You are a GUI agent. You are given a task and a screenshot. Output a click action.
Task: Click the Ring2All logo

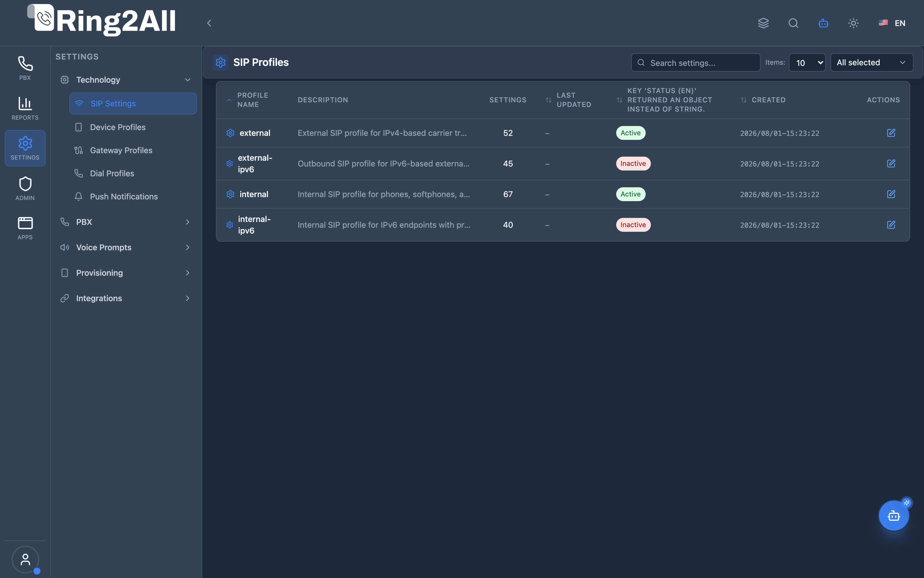[102, 20]
